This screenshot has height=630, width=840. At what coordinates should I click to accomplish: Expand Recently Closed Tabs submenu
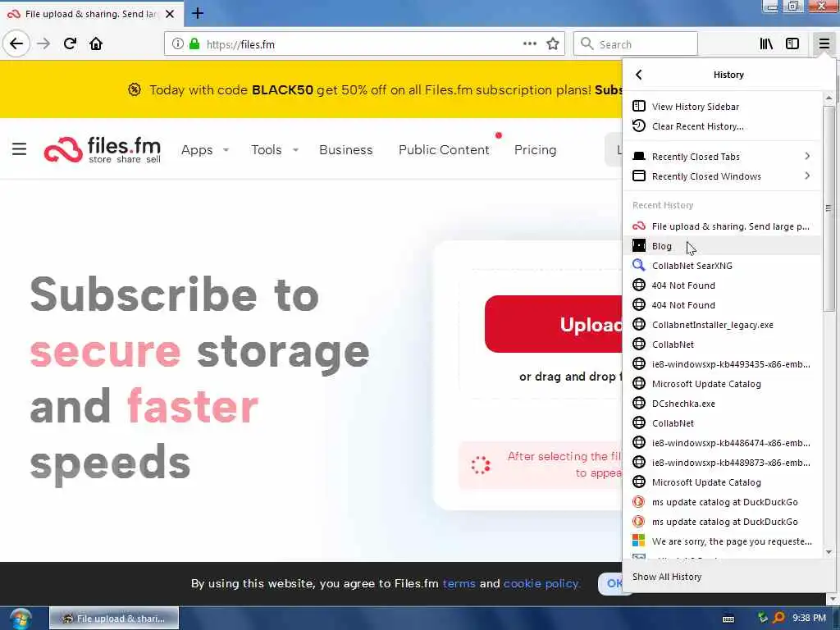(x=722, y=157)
